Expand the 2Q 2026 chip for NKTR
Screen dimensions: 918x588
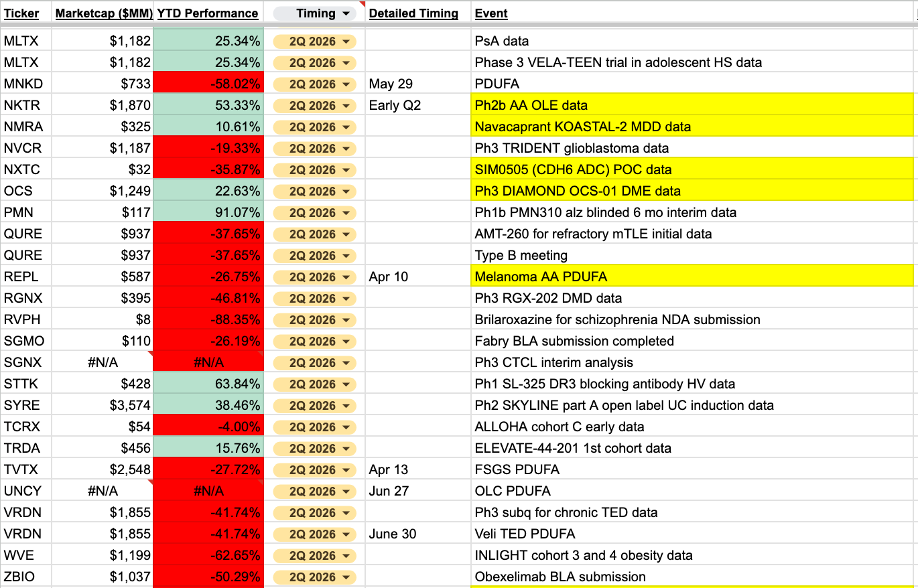coord(314,105)
